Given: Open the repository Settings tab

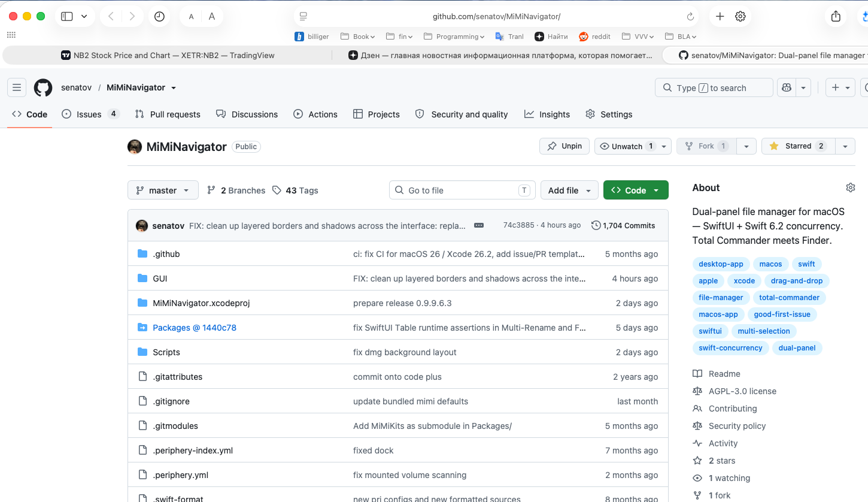Looking at the screenshot, I should [609, 114].
